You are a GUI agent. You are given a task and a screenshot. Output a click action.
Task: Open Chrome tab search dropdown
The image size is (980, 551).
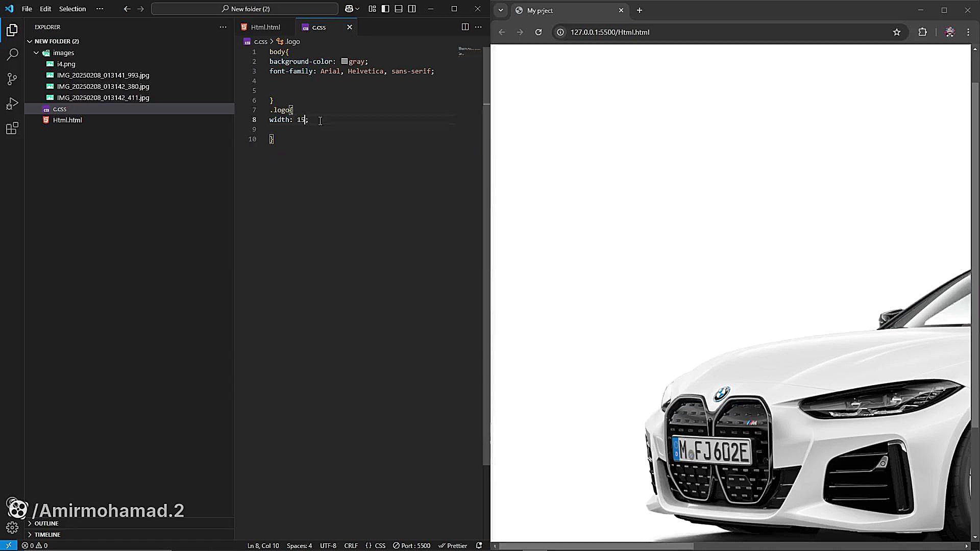[x=501, y=10]
